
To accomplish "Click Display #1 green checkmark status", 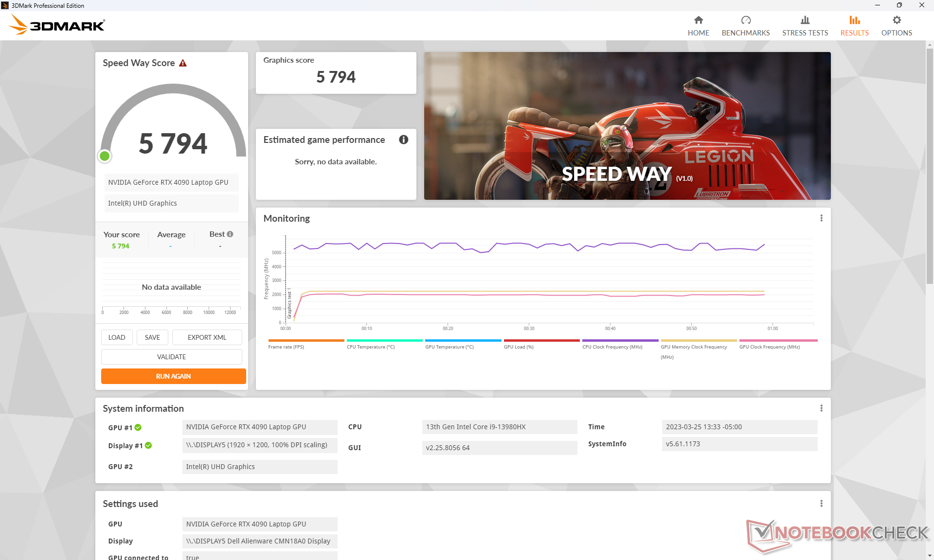I will click(148, 445).
